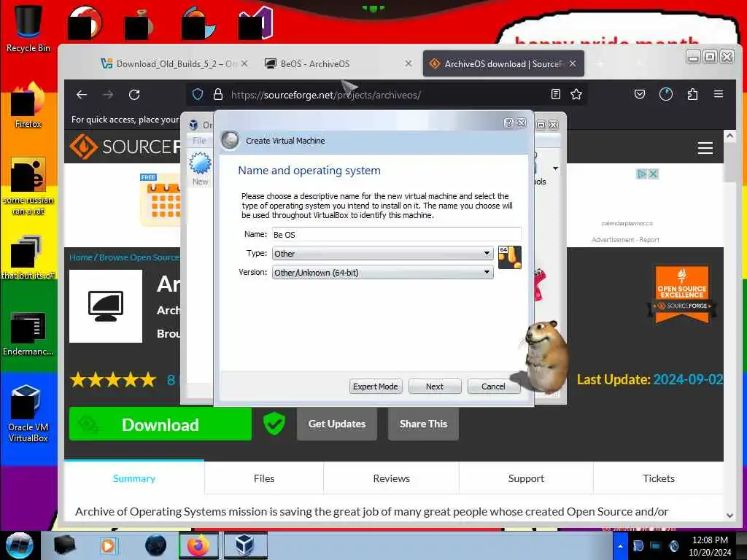Open the some russian ran a rat desktop icon
747x560 pixels.
pyautogui.click(x=28, y=186)
